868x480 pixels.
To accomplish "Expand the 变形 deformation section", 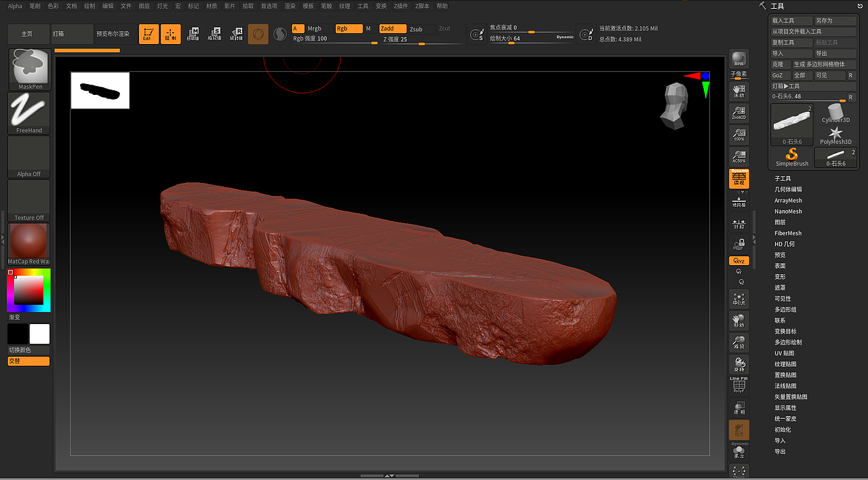I will (780, 277).
